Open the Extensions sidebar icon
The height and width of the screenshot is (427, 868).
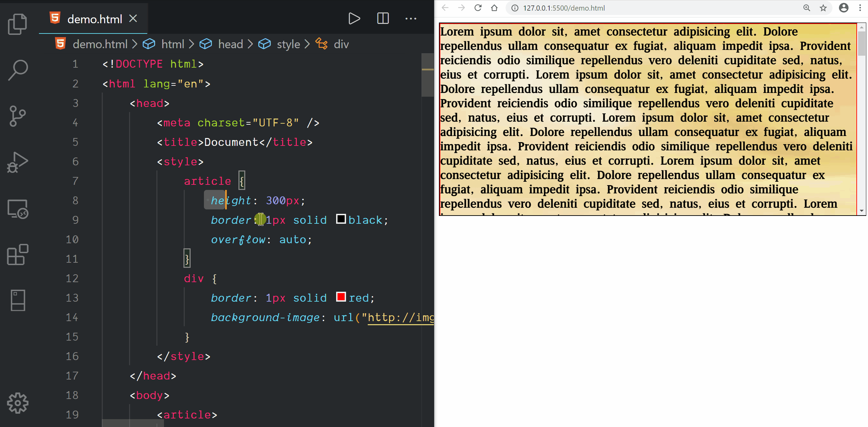17,255
